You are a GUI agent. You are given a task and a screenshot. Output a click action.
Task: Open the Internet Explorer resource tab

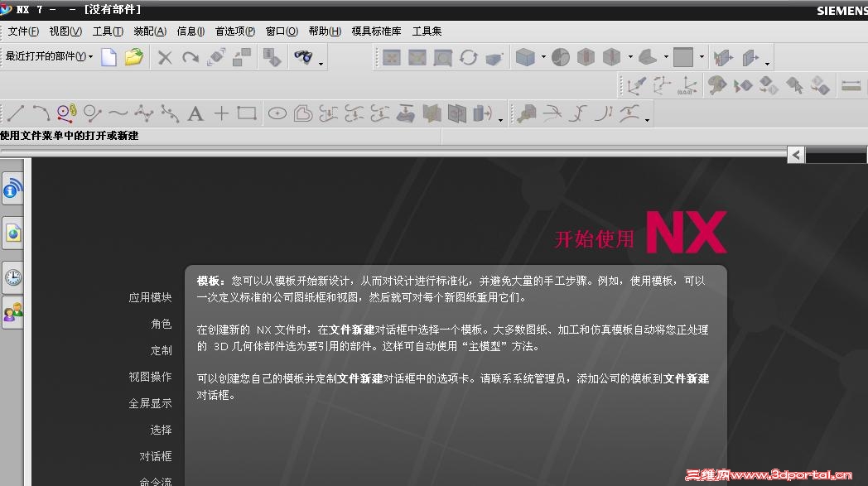(12, 233)
